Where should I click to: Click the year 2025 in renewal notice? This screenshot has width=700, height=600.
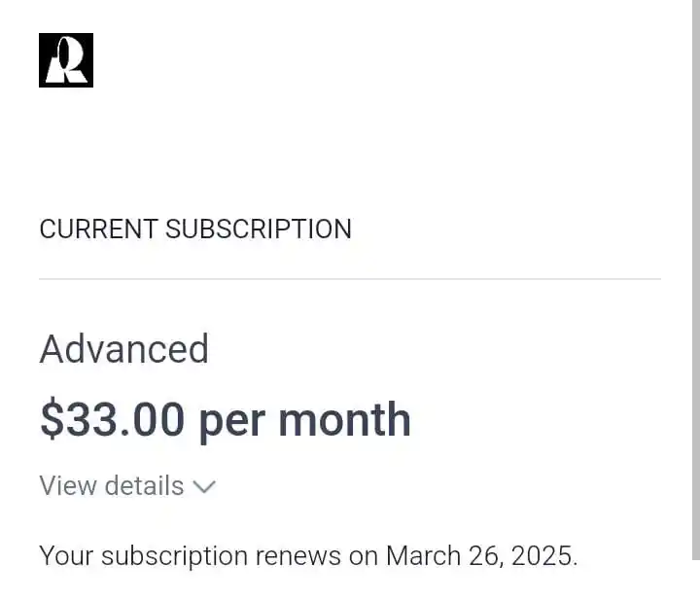pyautogui.click(x=543, y=556)
